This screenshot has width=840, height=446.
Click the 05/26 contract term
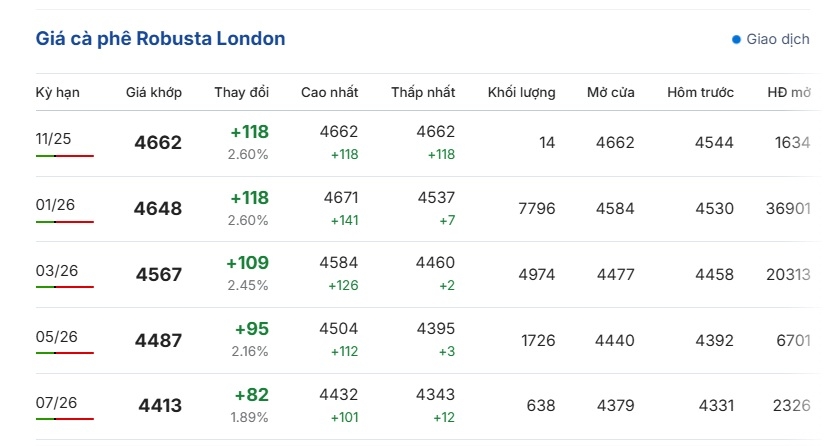click(x=56, y=336)
